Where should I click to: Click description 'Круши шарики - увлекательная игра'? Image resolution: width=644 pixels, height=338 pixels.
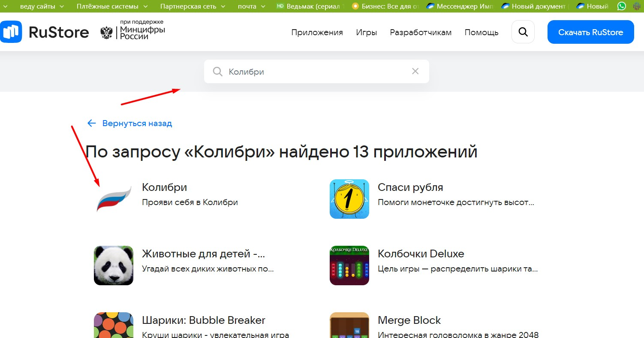pyautogui.click(x=215, y=335)
